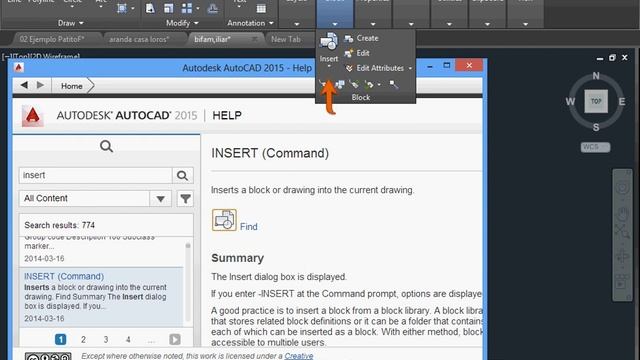Click the last icon in Block panel bottom row
Image resolution: width=640 pixels, height=360 pixels.
tap(394, 84)
